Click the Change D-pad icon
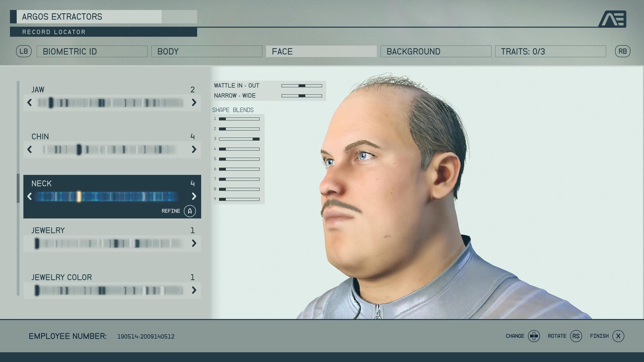This screenshot has width=644, height=362. 534,336
